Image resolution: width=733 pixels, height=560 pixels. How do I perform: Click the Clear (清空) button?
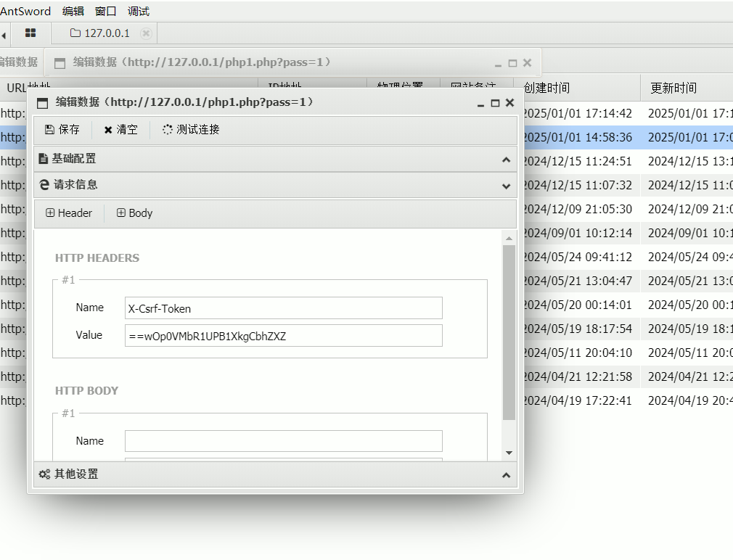click(x=120, y=130)
